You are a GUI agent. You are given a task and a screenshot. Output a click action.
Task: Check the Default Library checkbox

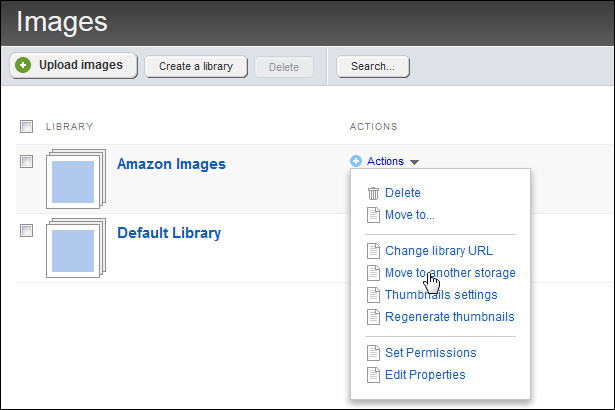(x=27, y=231)
